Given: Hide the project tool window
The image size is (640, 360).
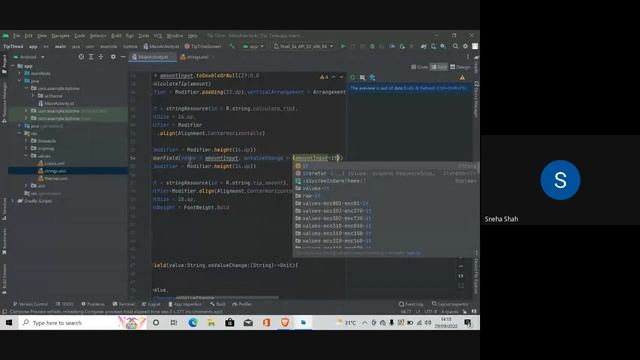Looking at the screenshot, I should pos(123,57).
